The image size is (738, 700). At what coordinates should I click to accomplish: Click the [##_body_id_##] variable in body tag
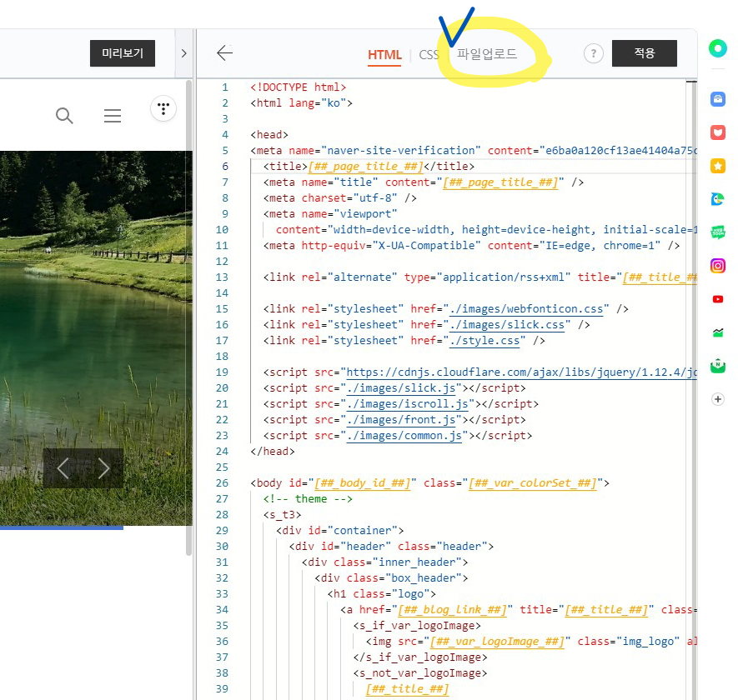(363, 483)
